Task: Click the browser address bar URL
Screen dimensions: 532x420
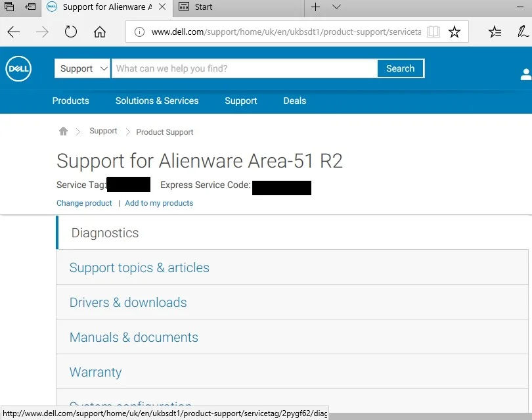Action: tap(286, 32)
